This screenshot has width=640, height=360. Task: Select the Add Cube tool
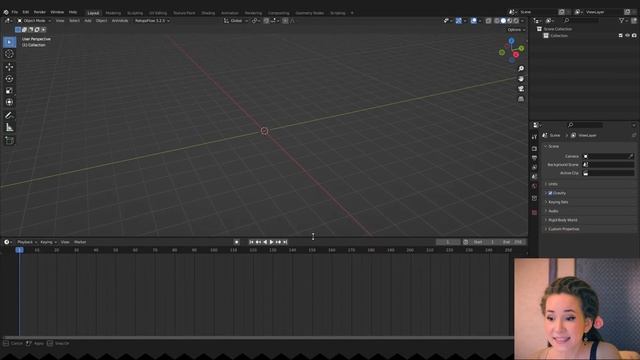[x=9, y=140]
